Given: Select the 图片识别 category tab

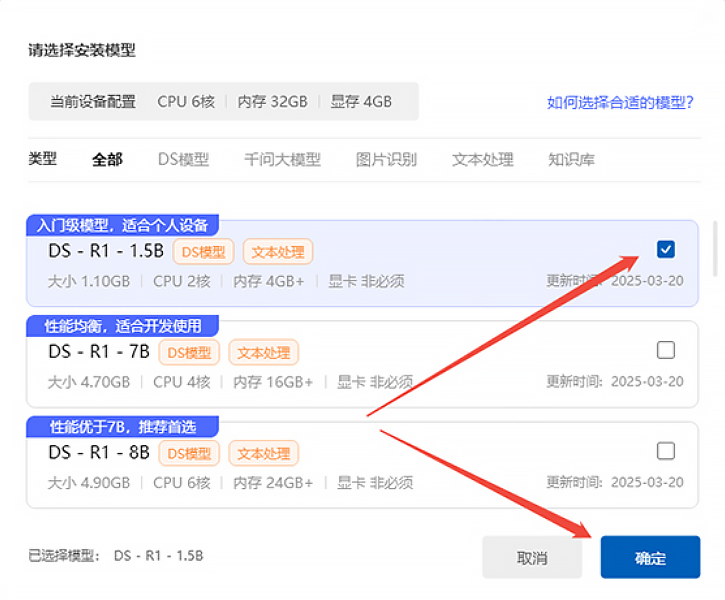Looking at the screenshot, I should (x=386, y=159).
